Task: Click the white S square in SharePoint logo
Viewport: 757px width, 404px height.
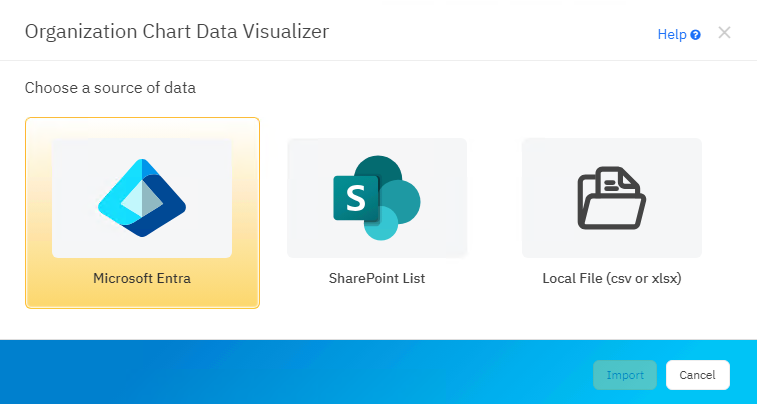Action: [354, 197]
